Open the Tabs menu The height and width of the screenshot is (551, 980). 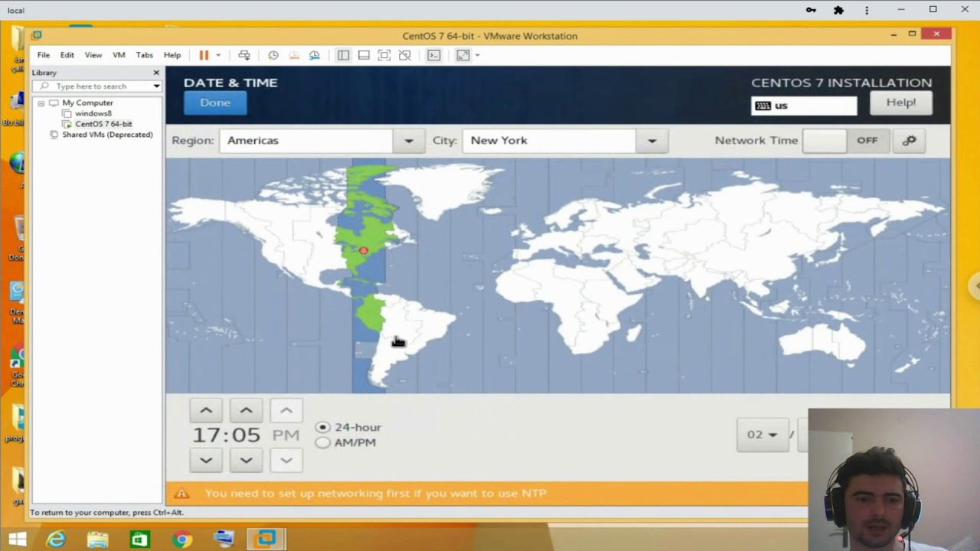(x=145, y=55)
